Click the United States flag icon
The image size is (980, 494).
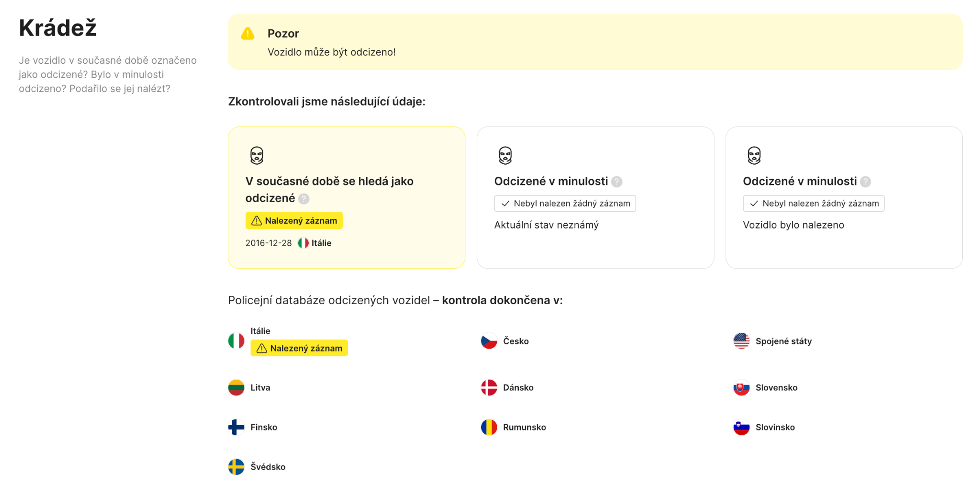(x=741, y=341)
